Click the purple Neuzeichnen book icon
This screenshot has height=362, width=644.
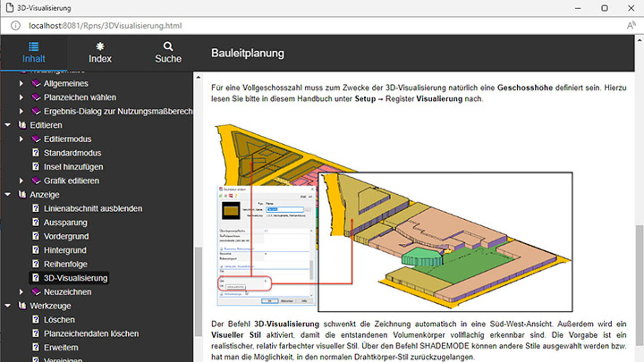pos(35,292)
